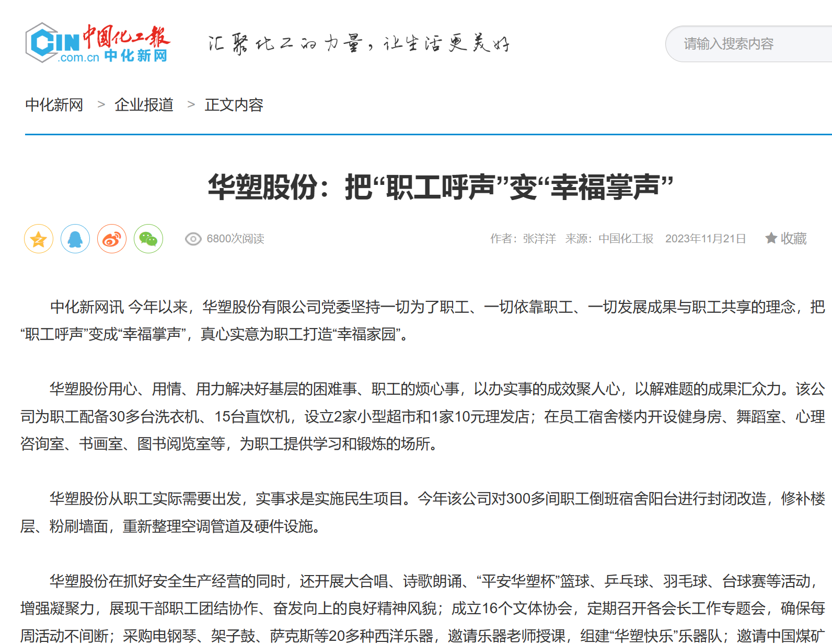The width and height of the screenshot is (832, 644).
Task: Go to 中化新网 in breadcrumb navigation
Action: pos(54,105)
